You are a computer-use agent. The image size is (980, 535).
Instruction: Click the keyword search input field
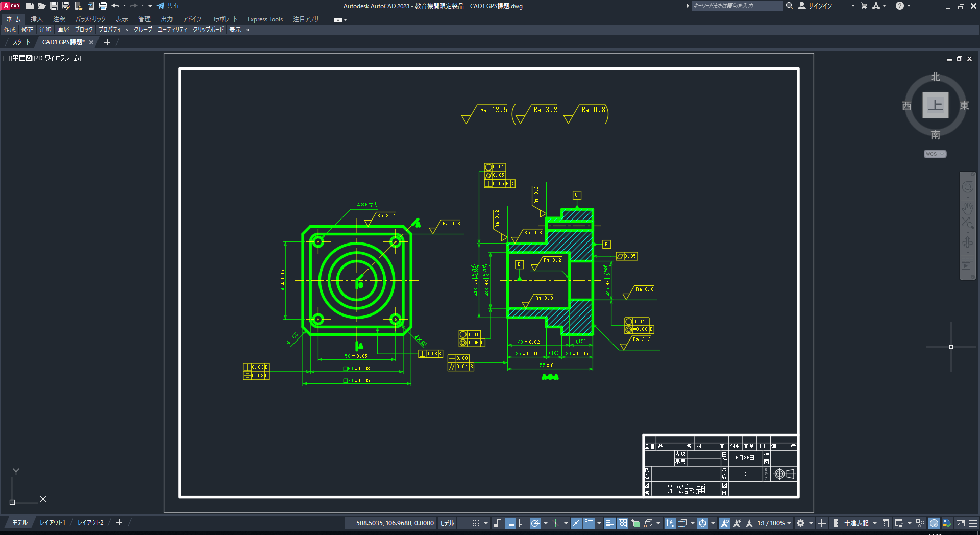click(737, 6)
